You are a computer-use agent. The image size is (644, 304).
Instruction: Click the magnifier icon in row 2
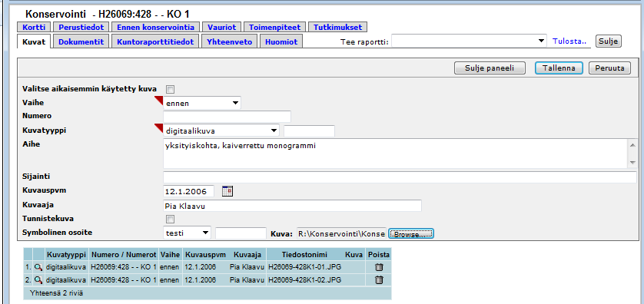click(x=38, y=280)
